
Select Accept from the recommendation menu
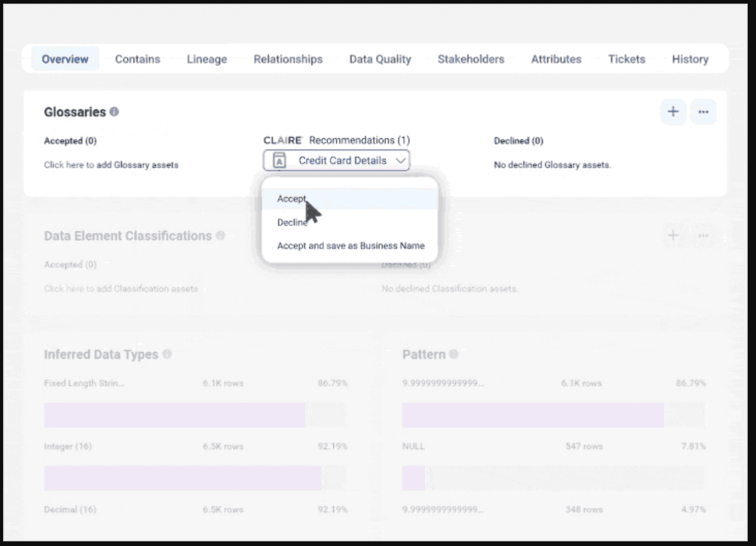tap(292, 198)
